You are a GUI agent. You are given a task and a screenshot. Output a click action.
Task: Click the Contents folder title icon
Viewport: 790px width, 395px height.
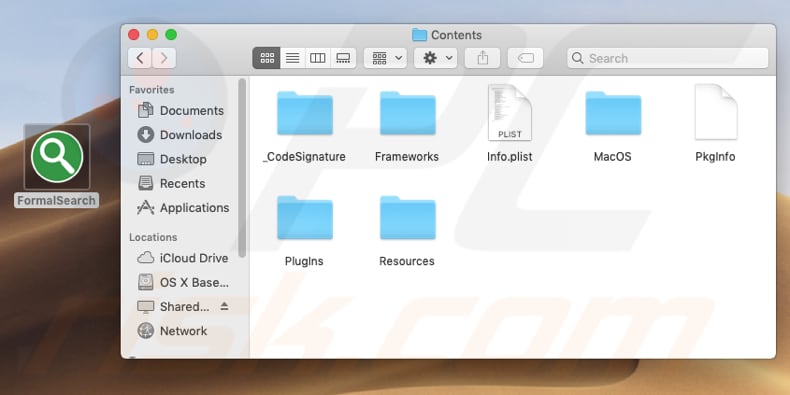coord(419,35)
